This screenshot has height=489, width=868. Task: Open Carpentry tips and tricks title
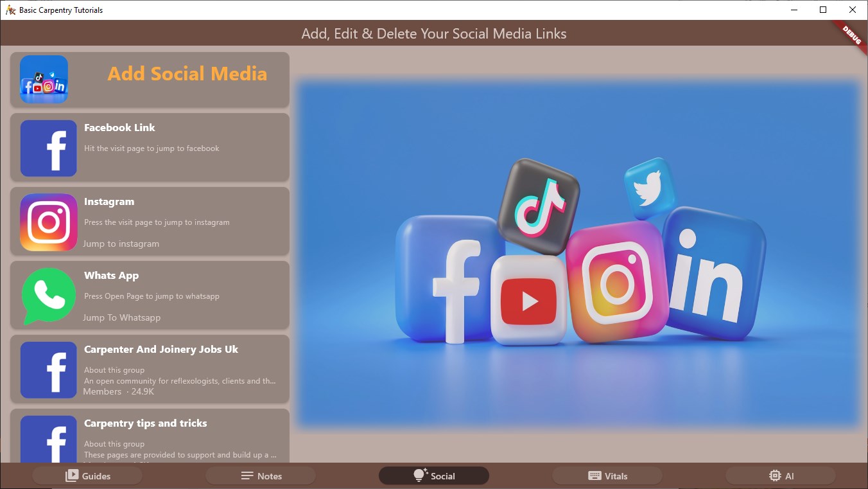146,423
